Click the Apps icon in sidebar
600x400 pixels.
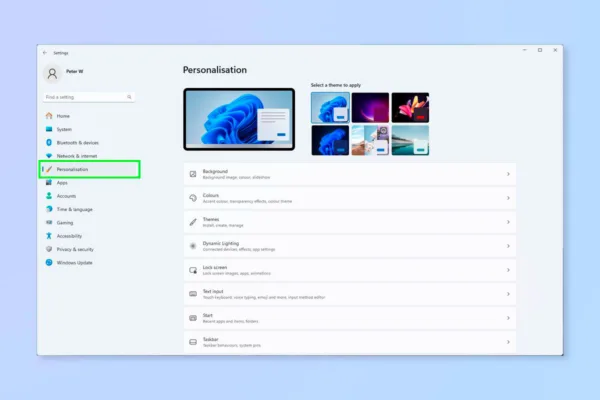(49, 183)
